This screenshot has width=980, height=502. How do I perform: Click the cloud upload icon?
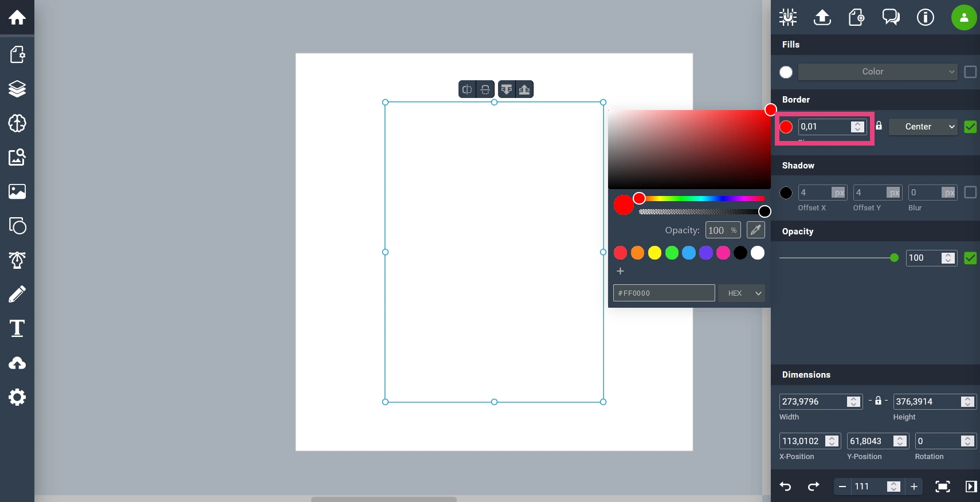click(17, 363)
